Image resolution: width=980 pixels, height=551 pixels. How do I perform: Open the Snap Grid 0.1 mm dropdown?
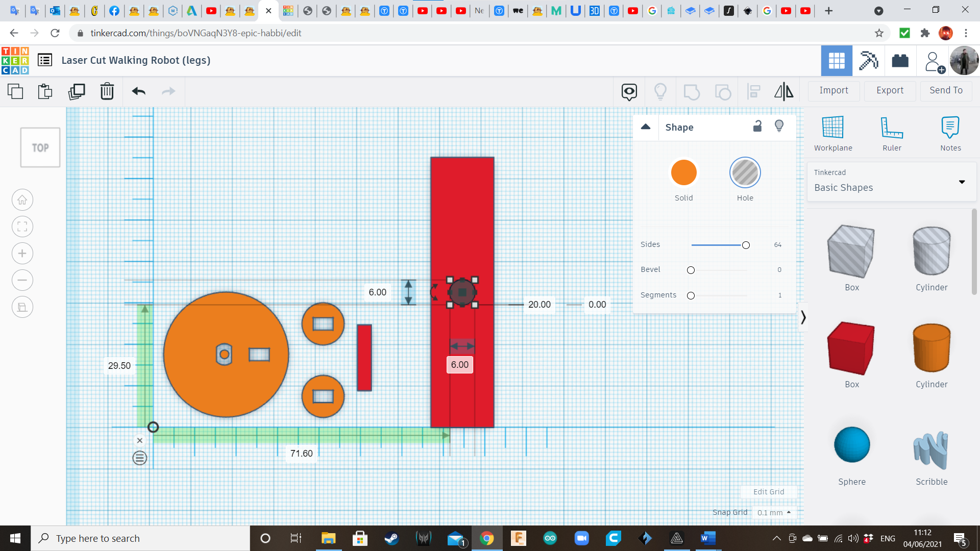774,513
